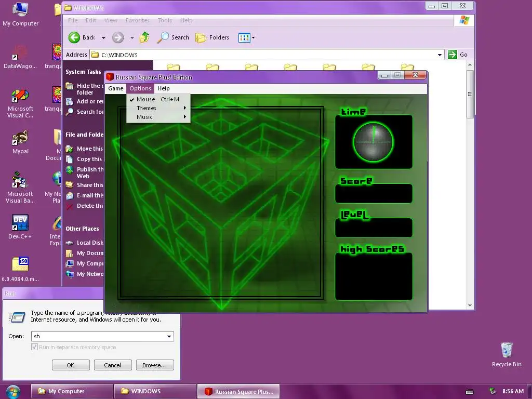Click the Back button in WINDOWS explorer
This screenshot has width=532, height=399.
pos(82,37)
